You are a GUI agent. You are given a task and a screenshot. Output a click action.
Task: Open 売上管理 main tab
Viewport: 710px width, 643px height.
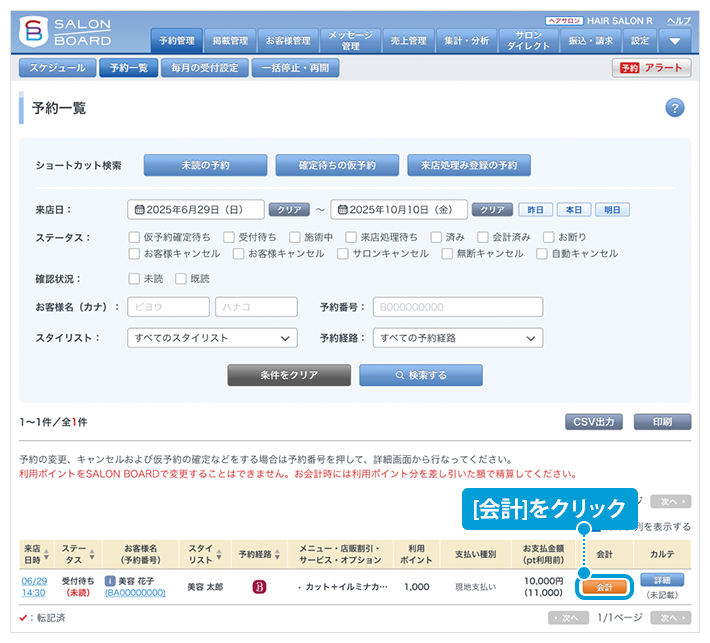tap(409, 41)
